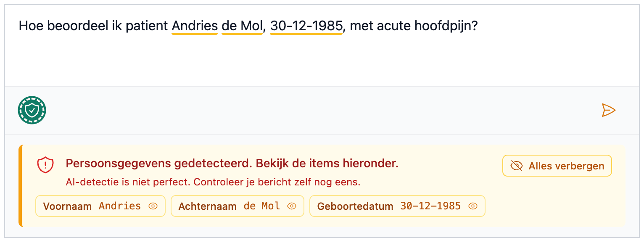The image size is (644, 243).
Task: Click the underlined date "30-12-1985"
Action: 306,26
